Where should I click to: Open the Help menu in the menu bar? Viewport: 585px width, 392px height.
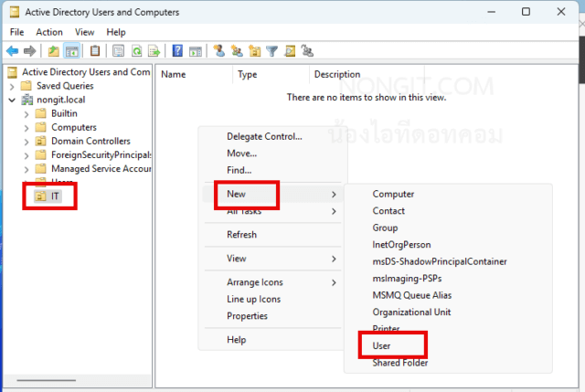point(116,32)
